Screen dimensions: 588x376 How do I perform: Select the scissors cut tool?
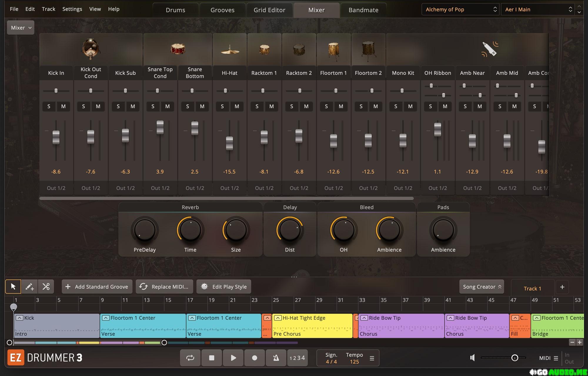tap(46, 287)
